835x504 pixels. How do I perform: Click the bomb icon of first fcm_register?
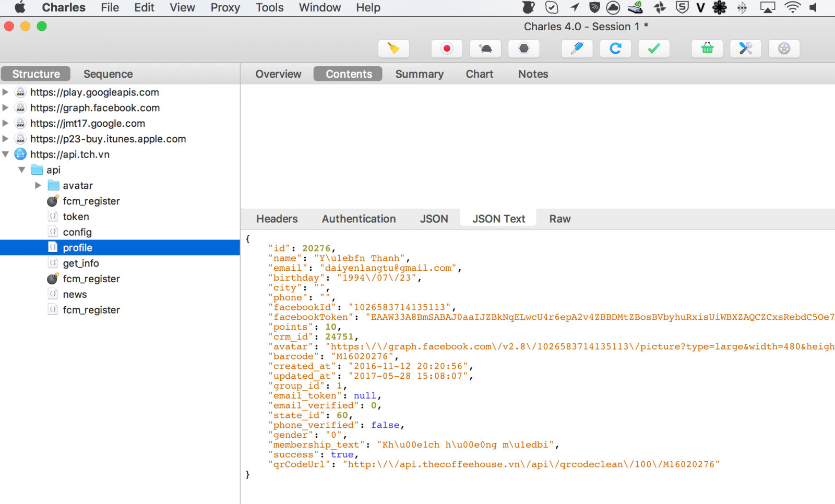point(53,201)
